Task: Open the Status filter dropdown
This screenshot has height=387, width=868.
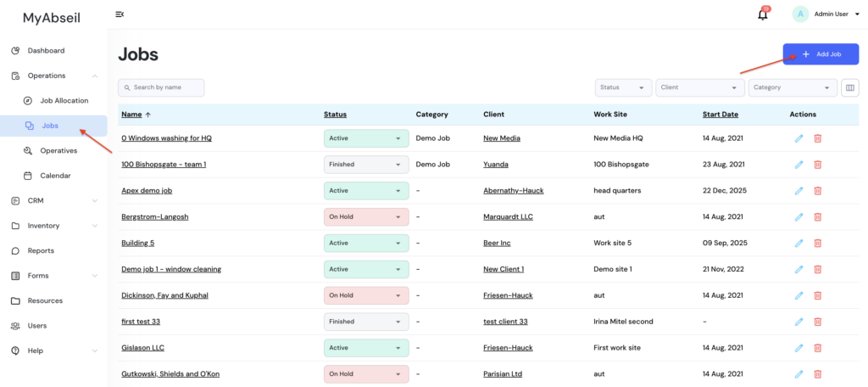Action: 623,87
